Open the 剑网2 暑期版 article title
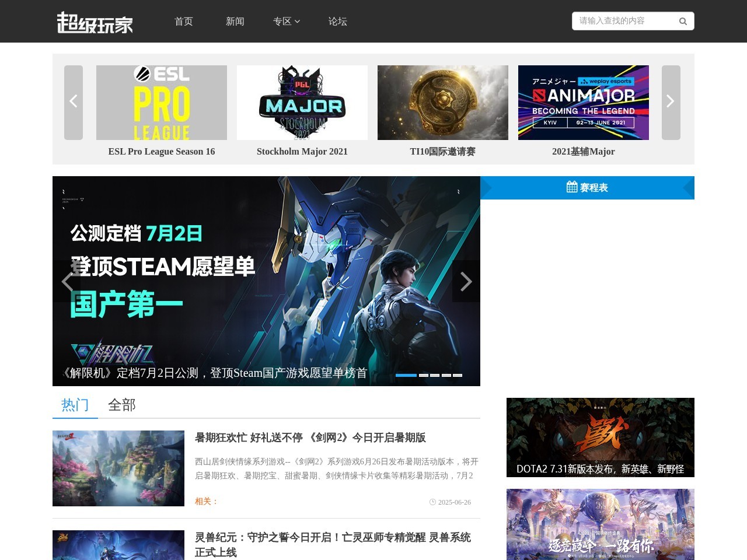 pos(310,437)
